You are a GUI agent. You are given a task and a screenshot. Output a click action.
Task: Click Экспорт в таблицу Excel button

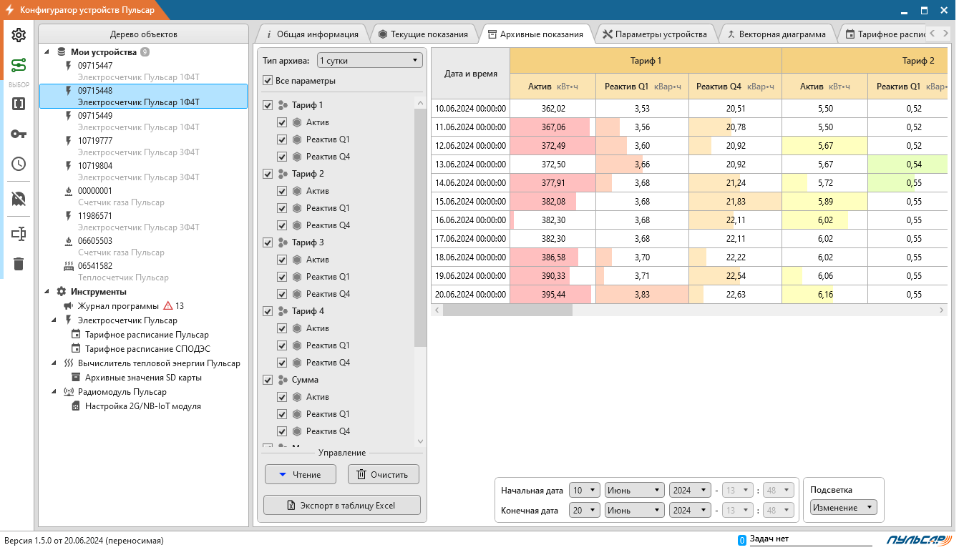pos(342,505)
